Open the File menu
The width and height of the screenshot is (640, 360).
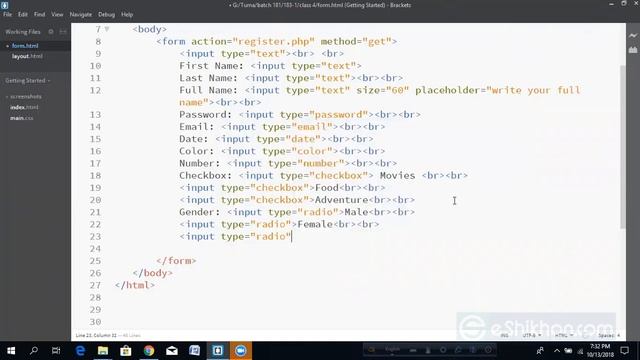click(x=7, y=14)
